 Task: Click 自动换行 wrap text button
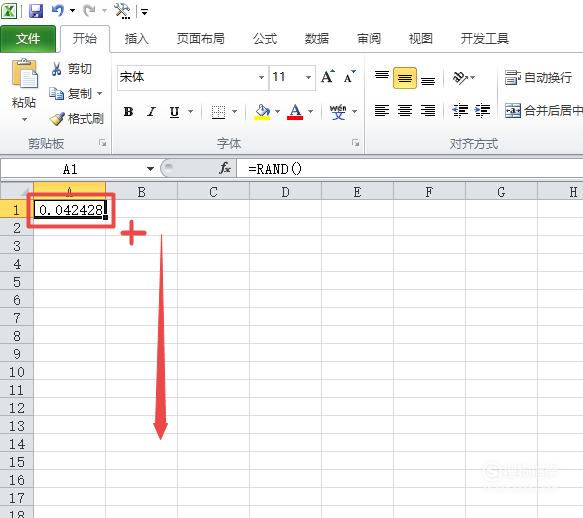[x=538, y=77]
